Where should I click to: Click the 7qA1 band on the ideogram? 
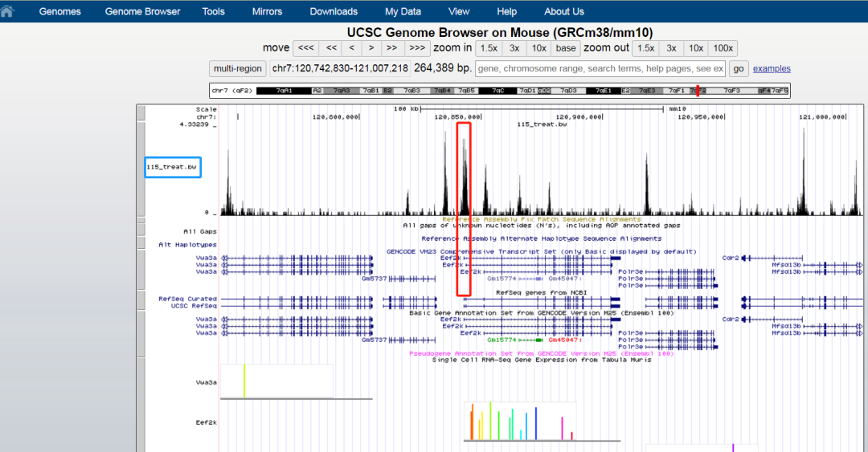pos(284,91)
